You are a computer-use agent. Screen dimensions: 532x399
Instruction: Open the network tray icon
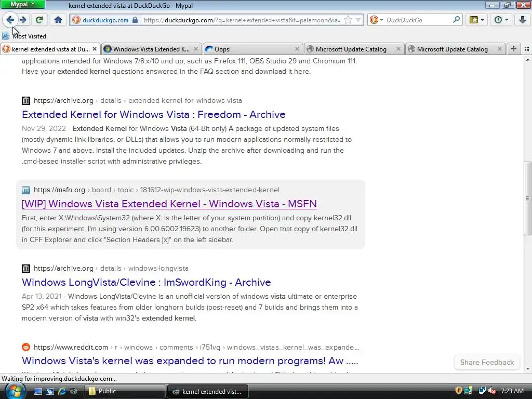click(x=482, y=391)
